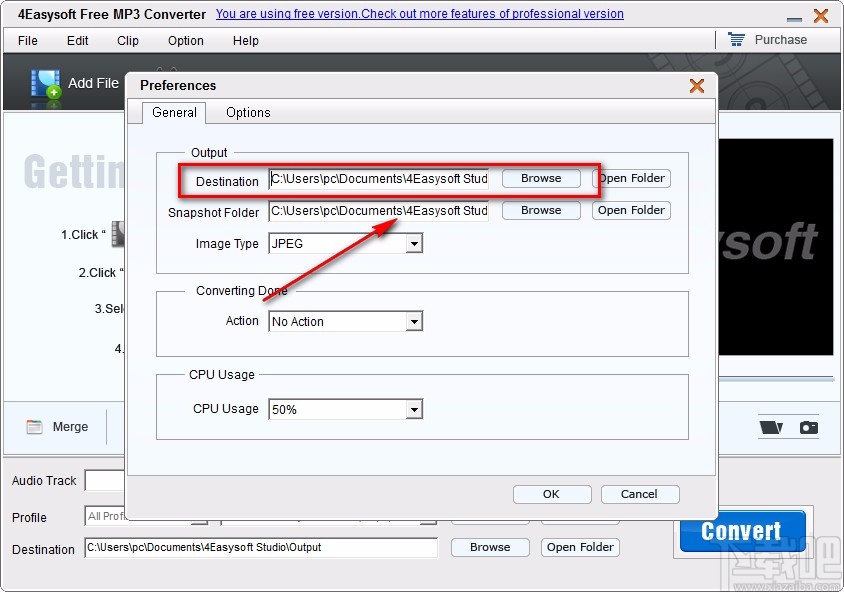Click the Preferences Destination path field

tap(378, 179)
